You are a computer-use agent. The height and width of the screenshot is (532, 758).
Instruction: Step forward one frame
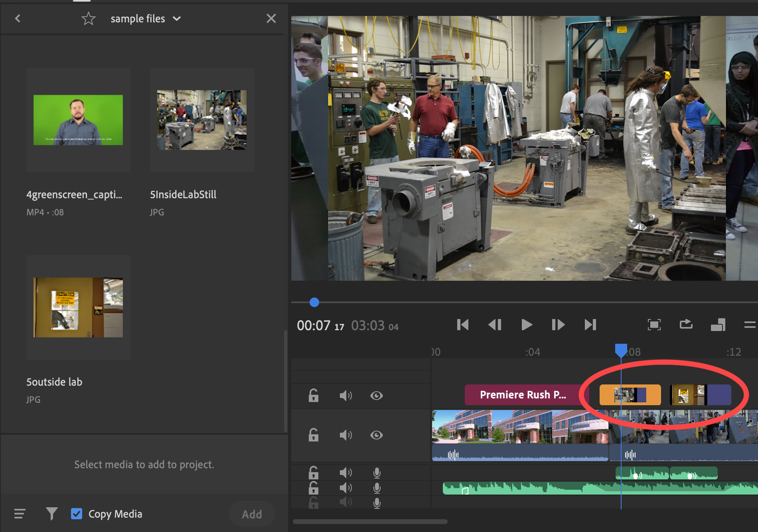click(x=558, y=325)
